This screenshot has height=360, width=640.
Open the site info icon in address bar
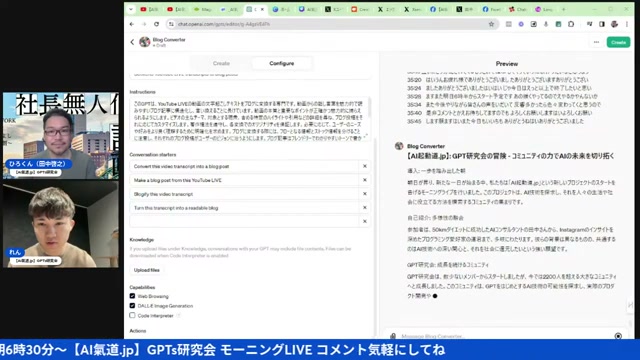pyautogui.click(x=171, y=24)
